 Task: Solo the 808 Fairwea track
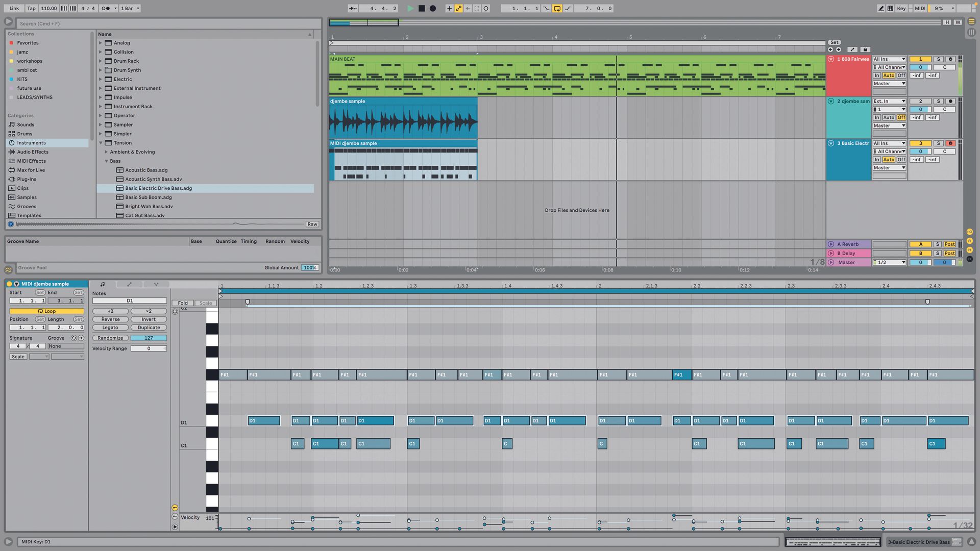point(938,59)
